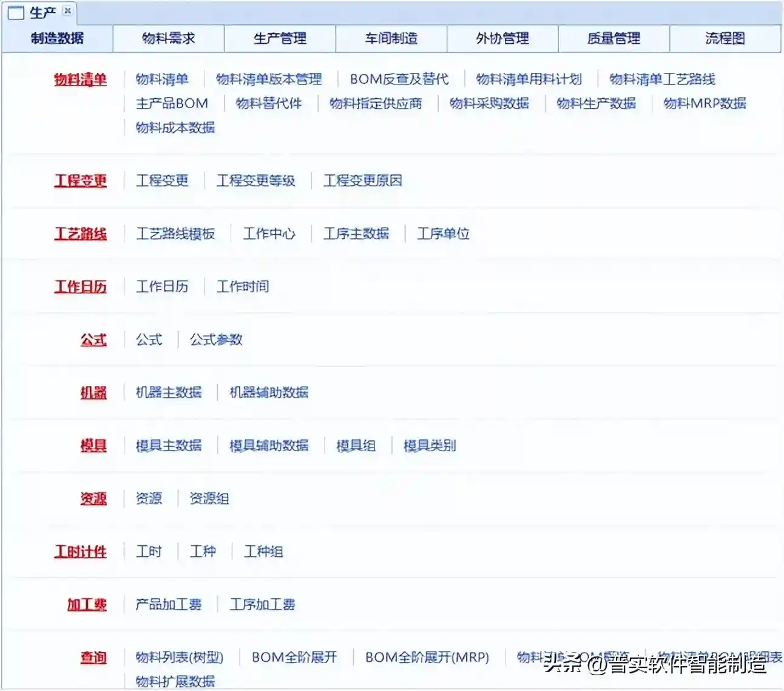Click the red 物料清单 category heading
This screenshot has height=691, width=784.
click(80, 80)
